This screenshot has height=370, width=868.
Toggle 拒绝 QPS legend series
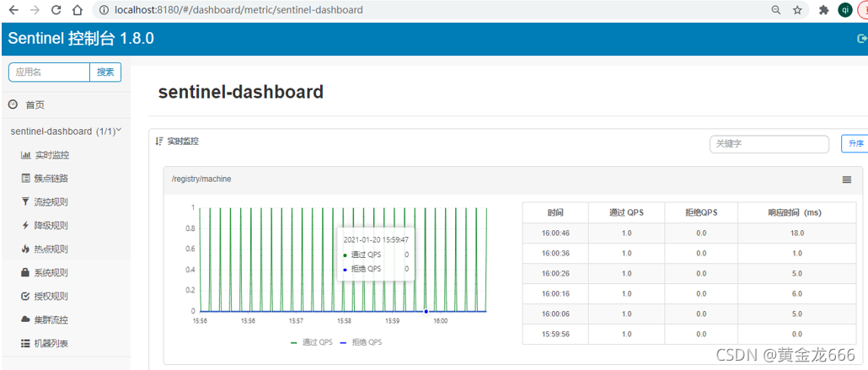pyautogui.click(x=361, y=342)
